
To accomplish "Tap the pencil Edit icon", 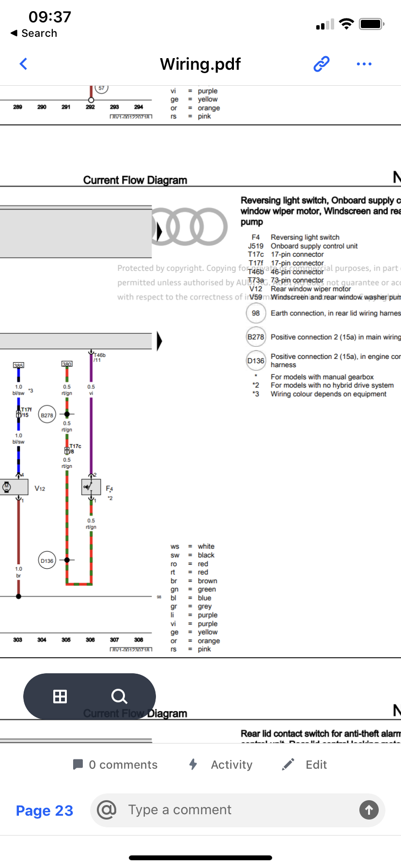I will 288,764.
